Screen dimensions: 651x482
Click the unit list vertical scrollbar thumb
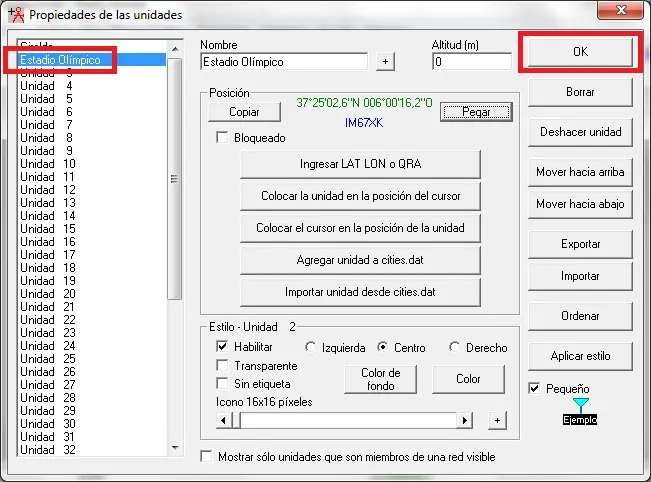175,179
